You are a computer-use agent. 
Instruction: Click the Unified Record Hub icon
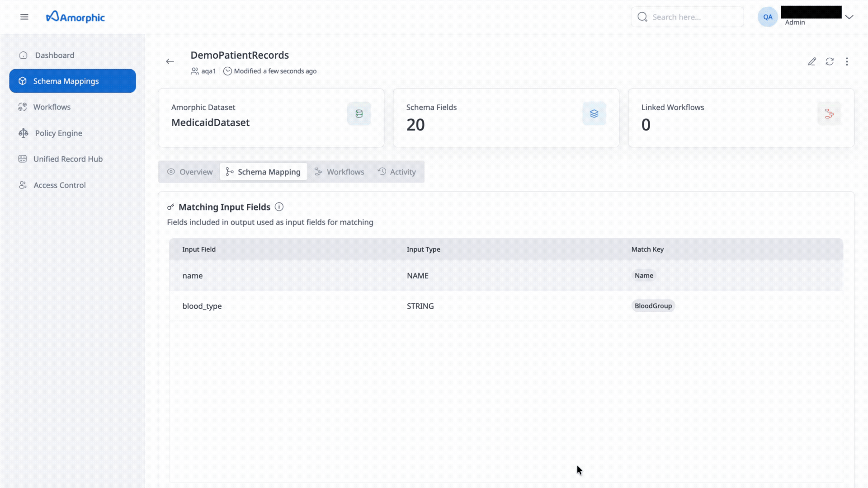[x=23, y=159]
